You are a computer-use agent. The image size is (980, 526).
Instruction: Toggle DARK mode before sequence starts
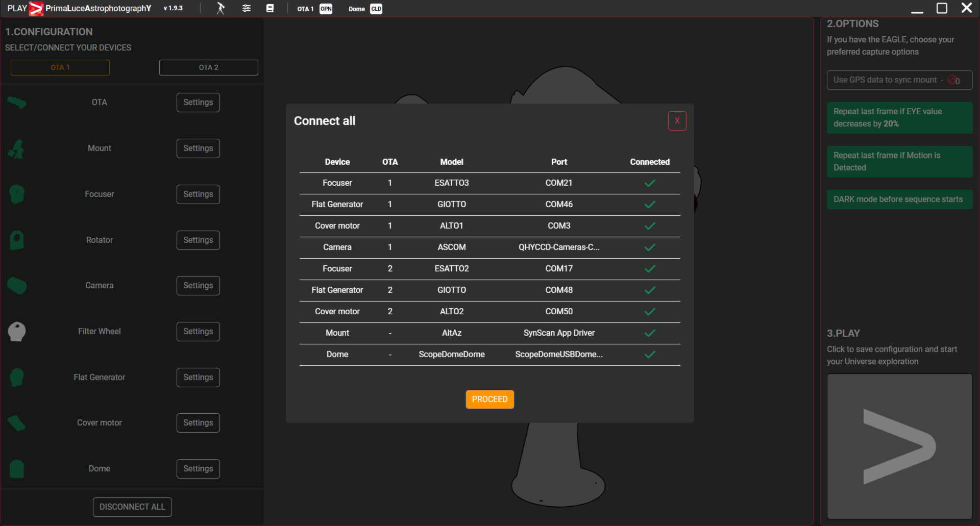899,199
